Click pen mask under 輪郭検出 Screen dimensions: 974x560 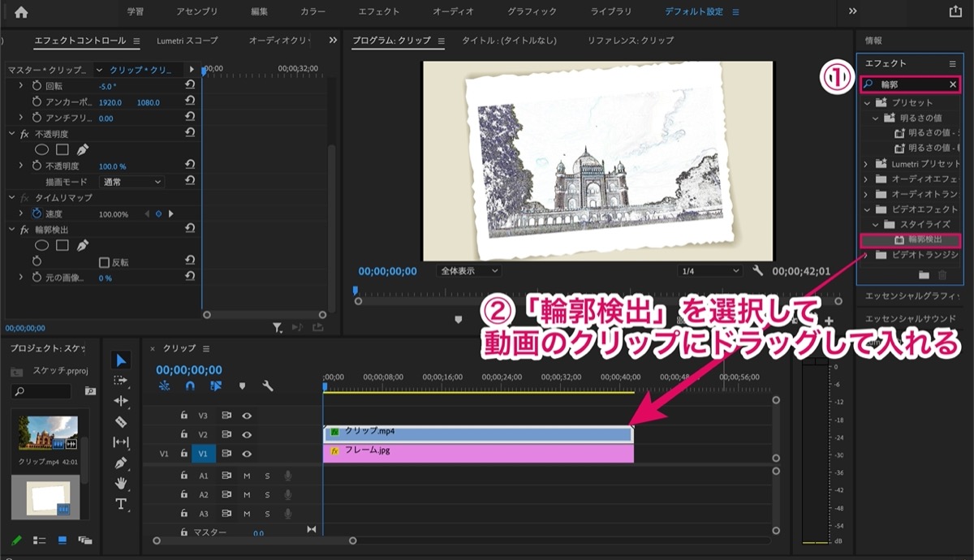(82, 245)
